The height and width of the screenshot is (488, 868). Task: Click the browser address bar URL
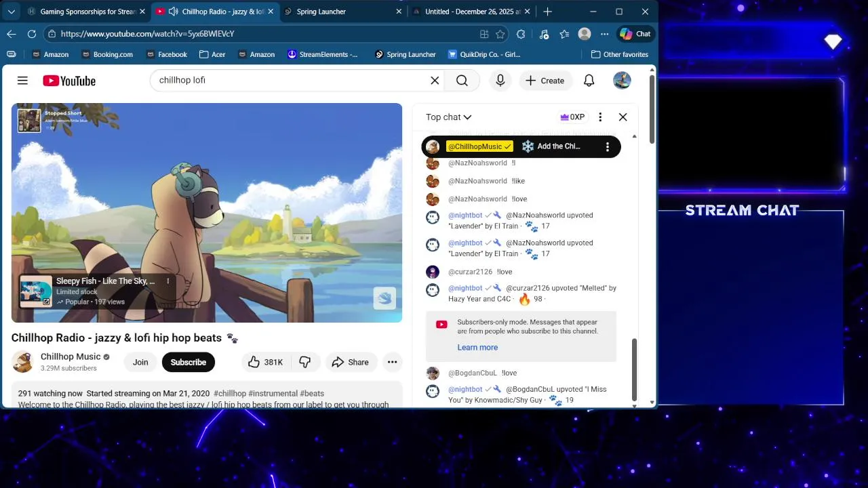click(147, 34)
